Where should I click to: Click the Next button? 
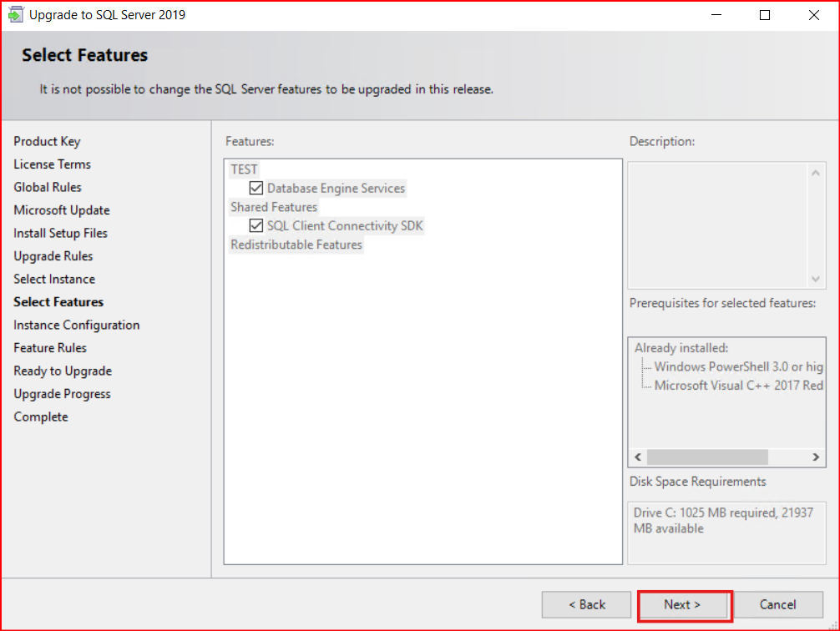point(684,604)
